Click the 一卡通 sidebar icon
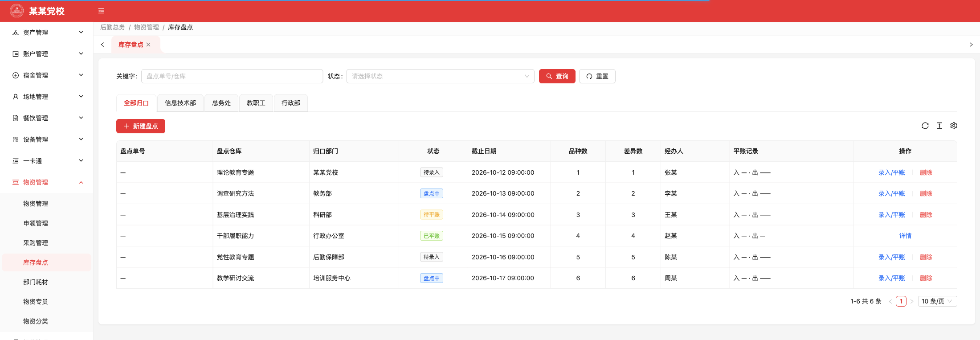The height and width of the screenshot is (340, 980). (16, 161)
